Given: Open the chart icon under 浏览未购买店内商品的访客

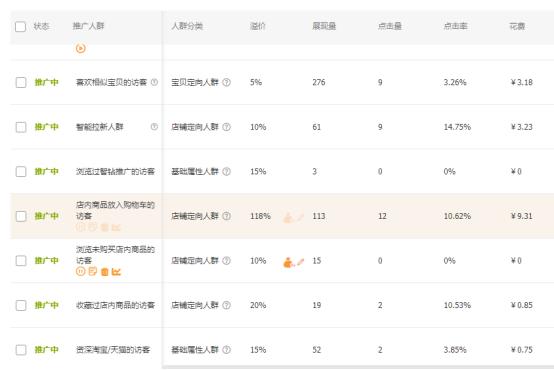Looking at the screenshot, I should (x=116, y=272).
